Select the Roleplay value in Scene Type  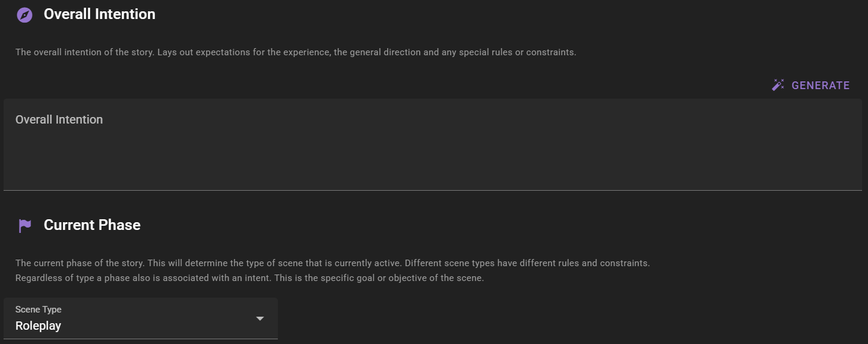point(39,326)
